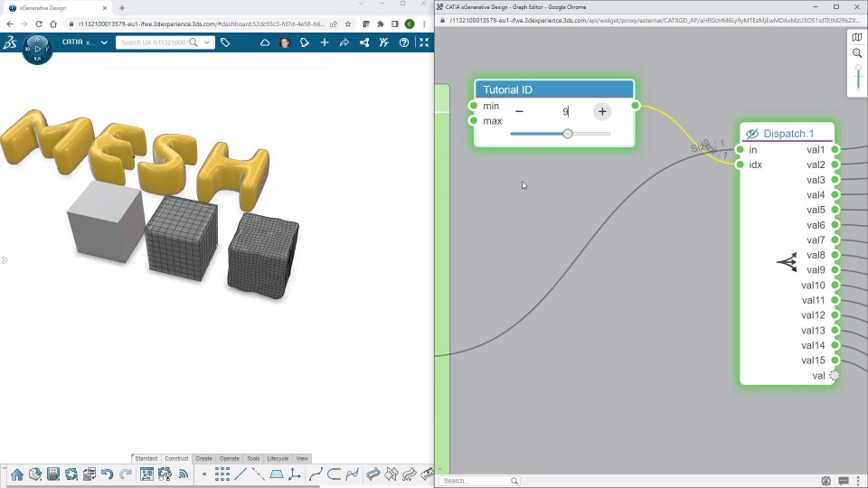Select the Sweep surface tool icon
This screenshot has height=488, width=868.
[x=373, y=474]
